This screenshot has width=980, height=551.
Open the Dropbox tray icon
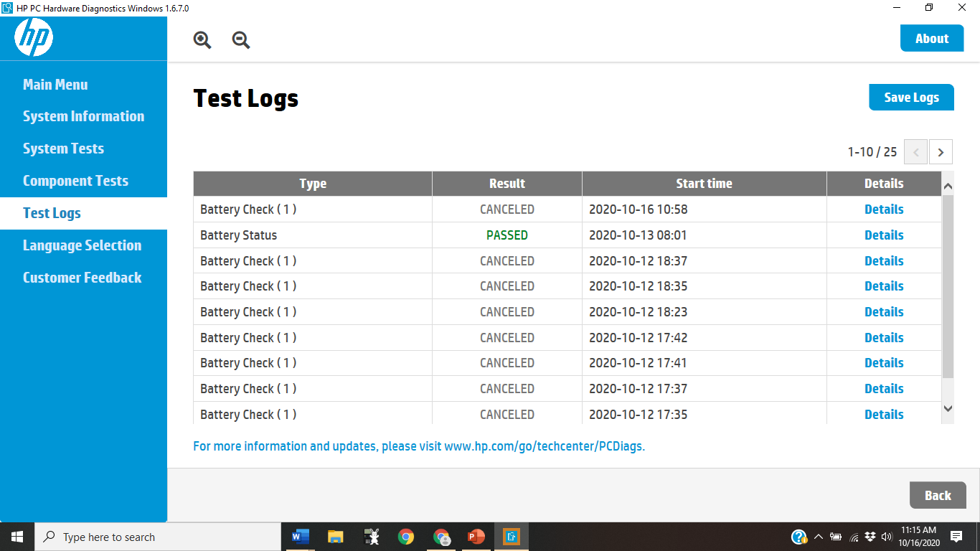click(x=870, y=537)
